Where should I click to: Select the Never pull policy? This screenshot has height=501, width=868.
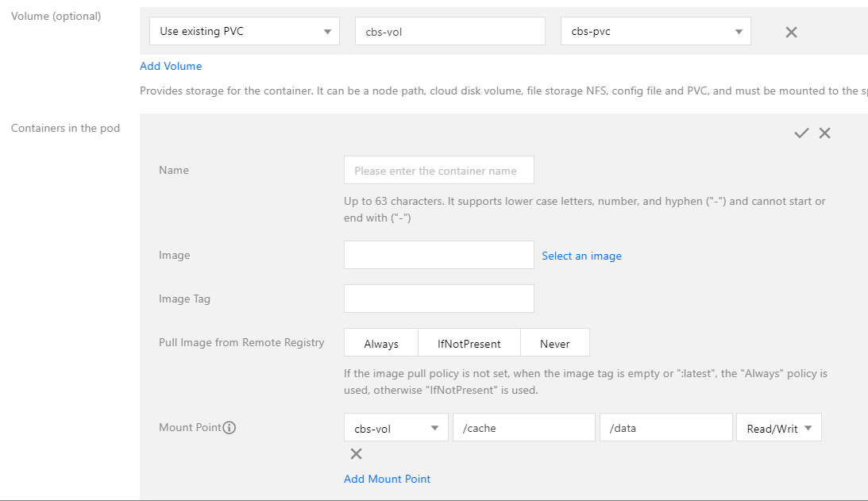555,344
